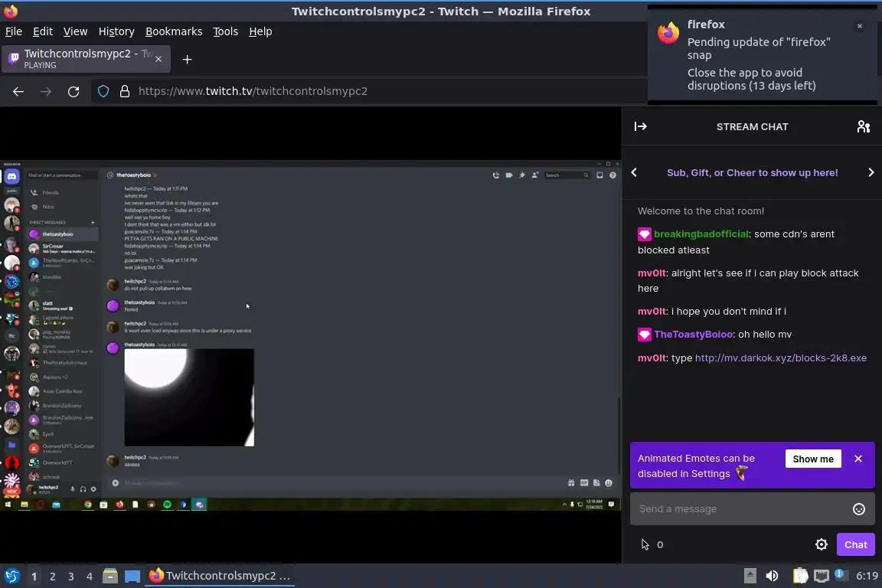Switch to workspace 1
The image size is (882, 588).
[34, 577]
